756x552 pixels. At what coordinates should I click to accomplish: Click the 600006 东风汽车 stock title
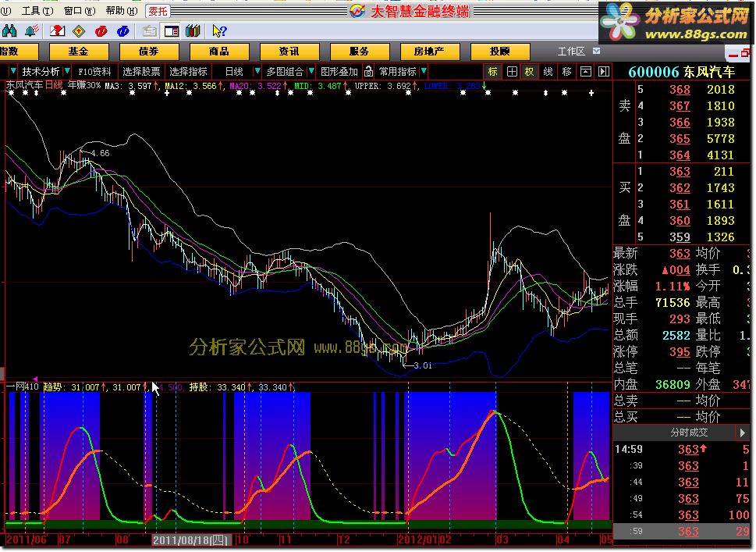pyautogui.click(x=682, y=72)
